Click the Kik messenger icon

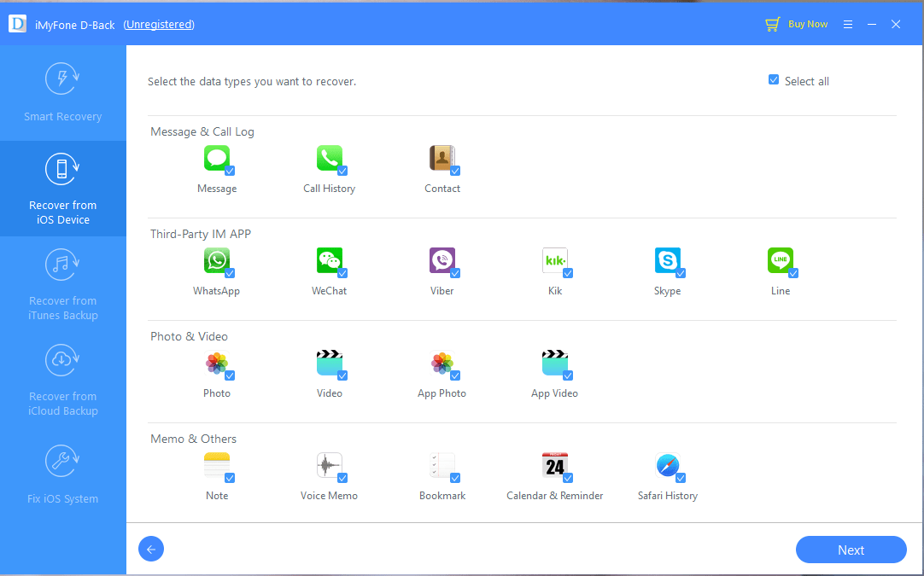555,260
